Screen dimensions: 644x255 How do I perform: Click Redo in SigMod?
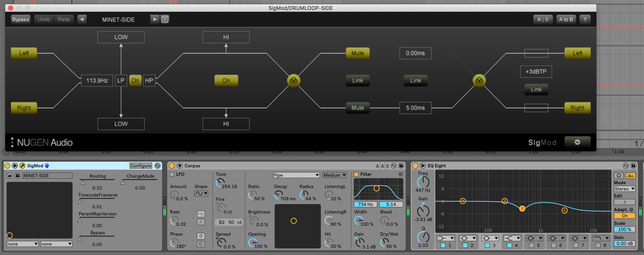64,19
